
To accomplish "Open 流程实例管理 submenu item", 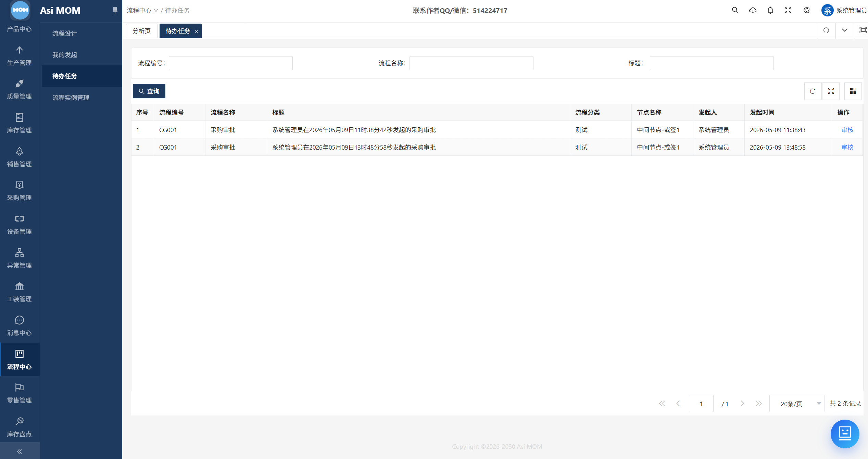I will [71, 98].
